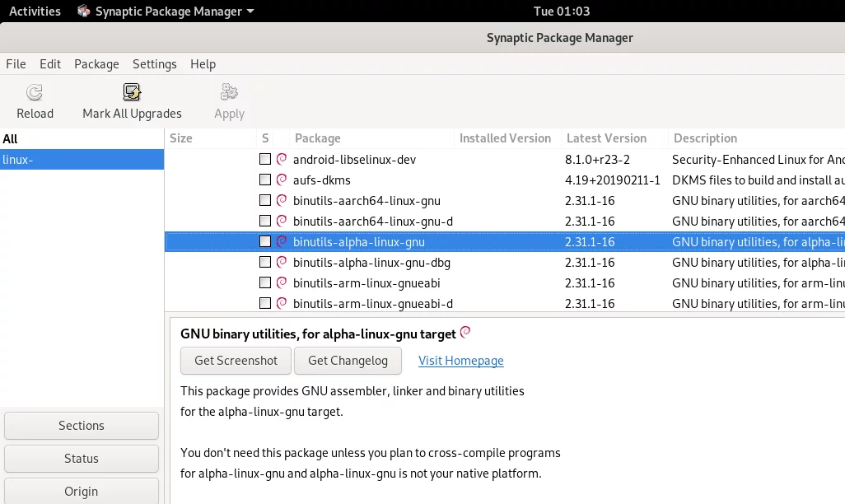Select the binutils-aarch64-linux-gnu-d package name

(x=373, y=222)
